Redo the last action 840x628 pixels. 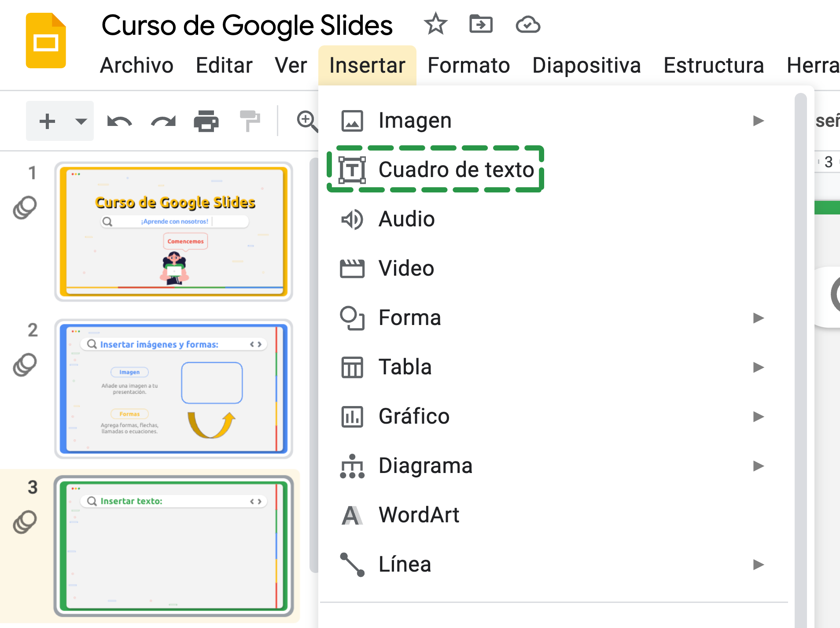[x=163, y=122]
